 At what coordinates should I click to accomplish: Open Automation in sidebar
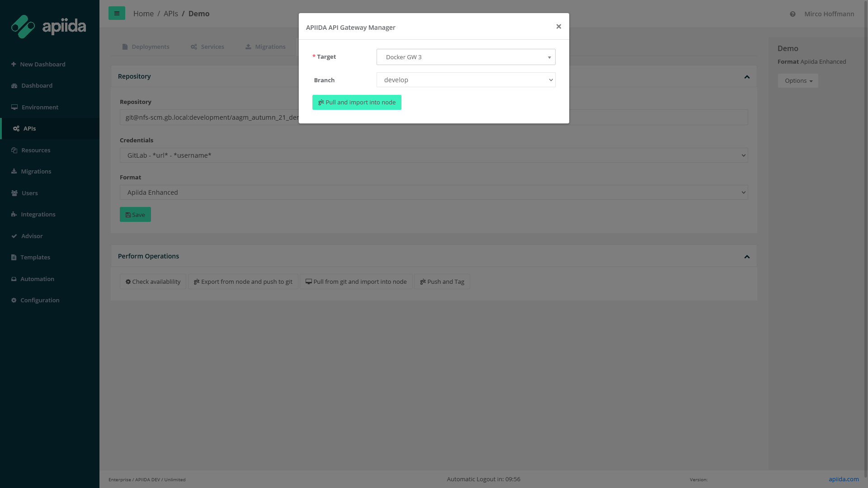(50, 279)
